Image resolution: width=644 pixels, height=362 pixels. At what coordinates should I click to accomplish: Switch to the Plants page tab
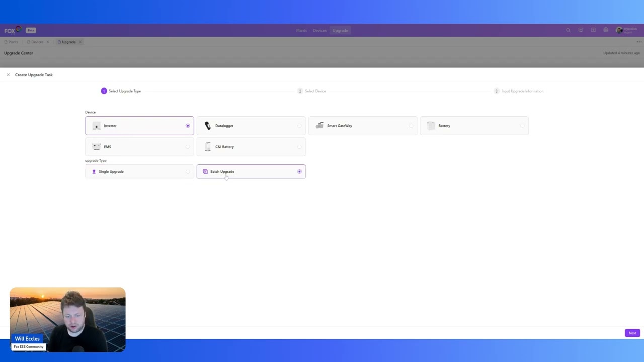(x=11, y=42)
